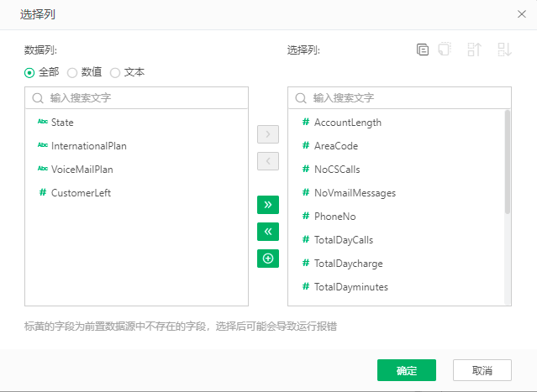Select the 文本 radio button
The height and width of the screenshot is (392, 537).
point(115,72)
